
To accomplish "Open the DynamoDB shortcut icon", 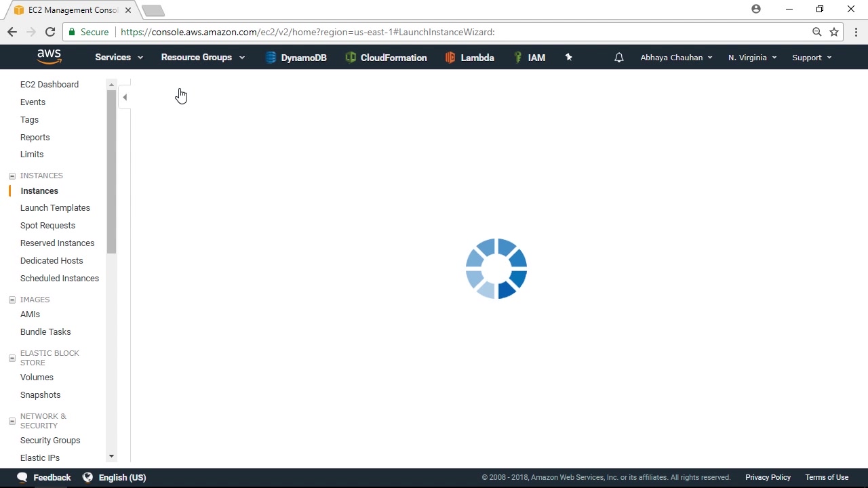I will [x=271, y=58].
